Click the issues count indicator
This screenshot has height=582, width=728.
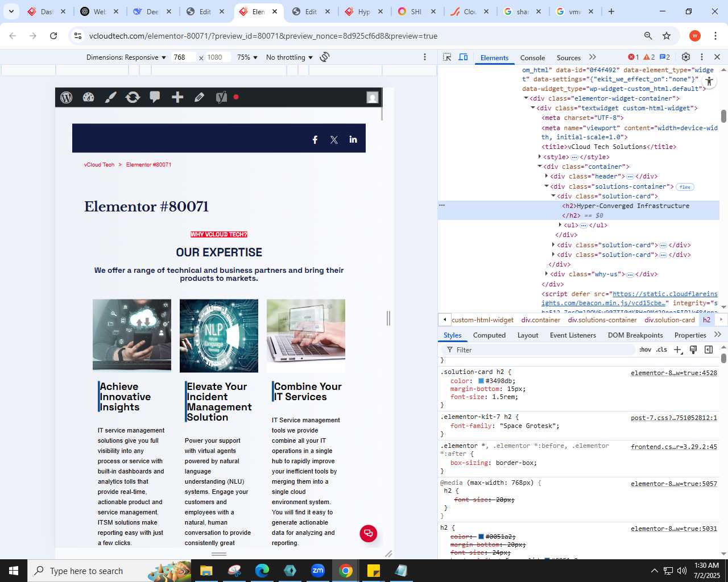click(665, 57)
